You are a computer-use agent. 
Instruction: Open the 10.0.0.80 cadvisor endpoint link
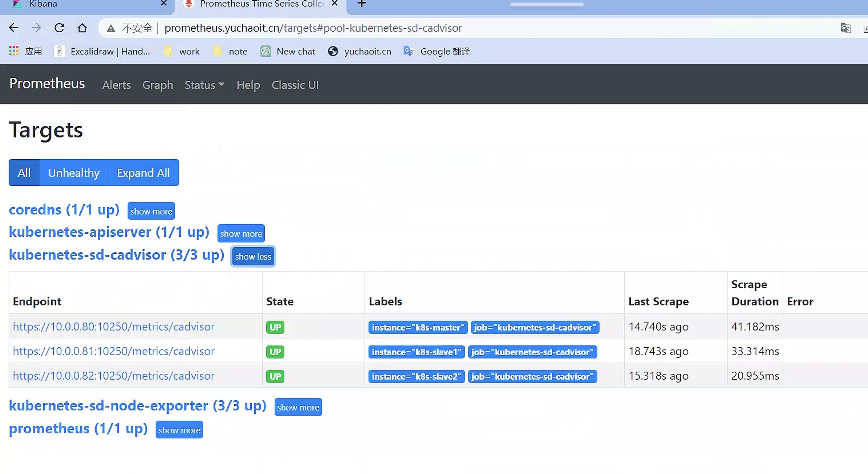pos(113,327)
